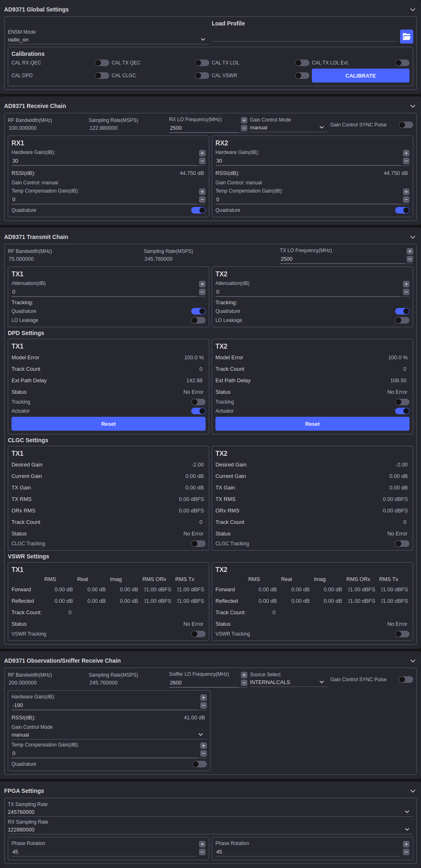Collapse Observation/Sniffer Receive Chain section

tap(413, 661)
